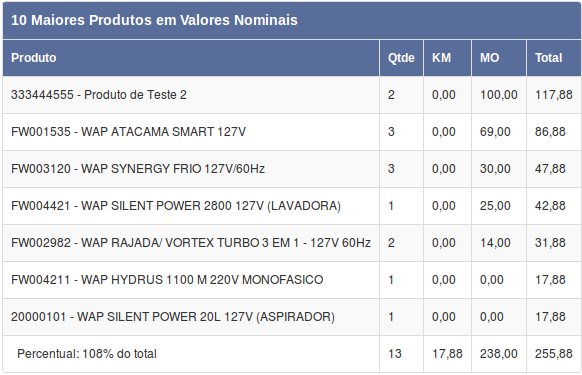Click the 69,00 MO value
The width and height of the screenshot is (582, 375).
click(495, 132)
